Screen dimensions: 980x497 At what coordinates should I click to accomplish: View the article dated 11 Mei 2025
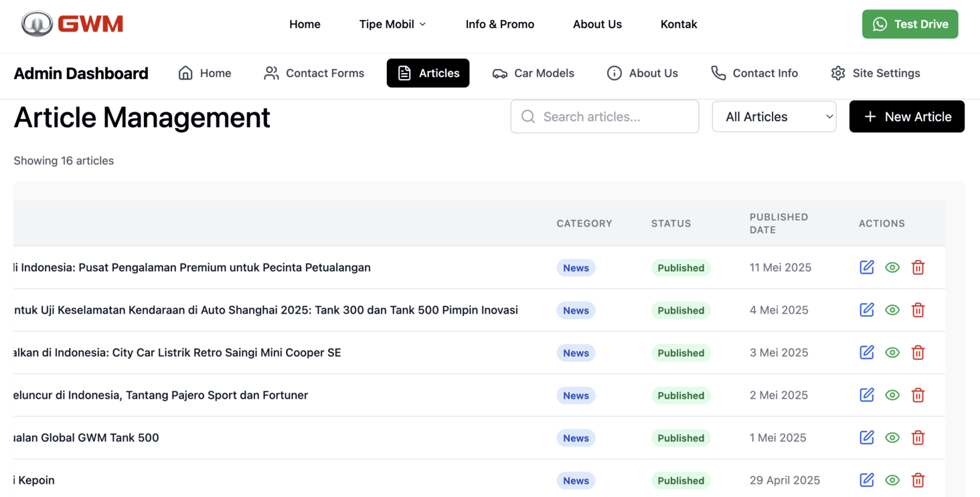point(892,268)
